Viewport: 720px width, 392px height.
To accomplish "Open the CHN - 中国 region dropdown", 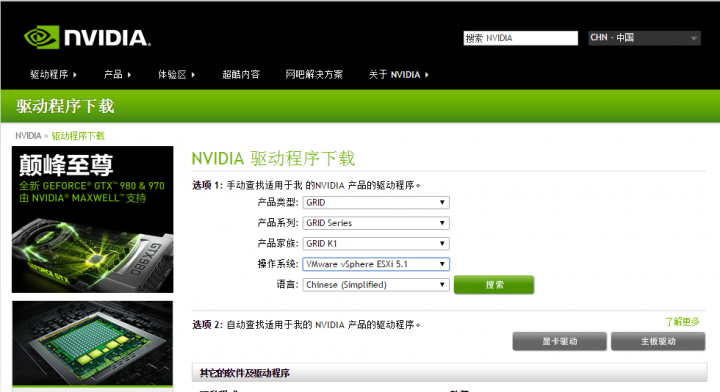I will point(644,38).
